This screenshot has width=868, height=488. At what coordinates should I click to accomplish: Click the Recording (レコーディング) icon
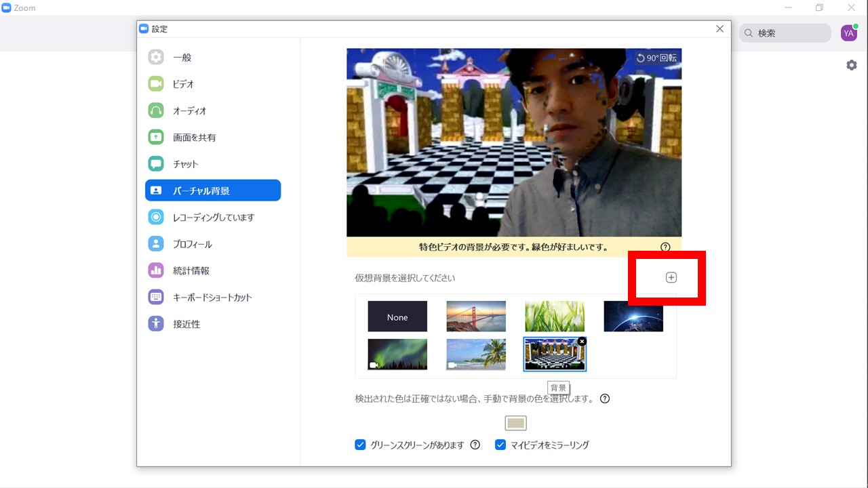point(156,217)
